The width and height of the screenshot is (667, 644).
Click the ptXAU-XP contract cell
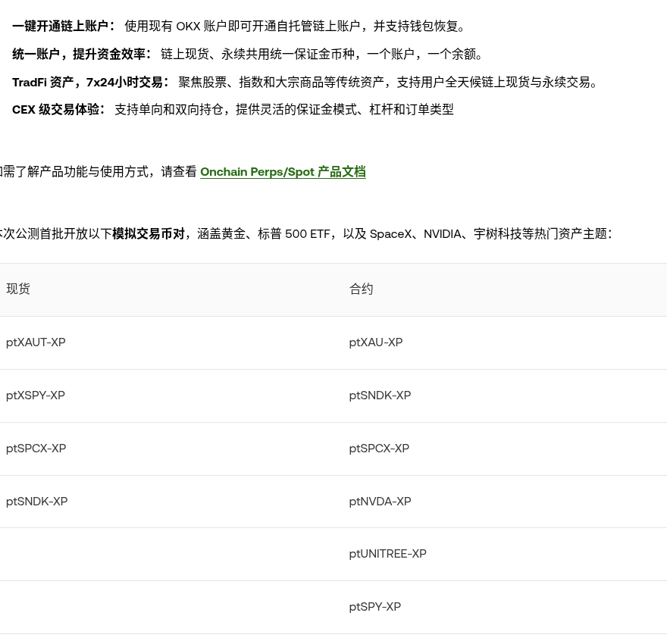[x=376, y=342]
